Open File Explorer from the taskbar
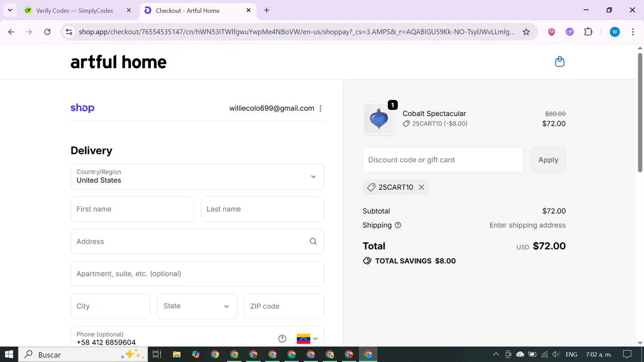Viewport: 644px width, 362px height. tap(176, 354)
